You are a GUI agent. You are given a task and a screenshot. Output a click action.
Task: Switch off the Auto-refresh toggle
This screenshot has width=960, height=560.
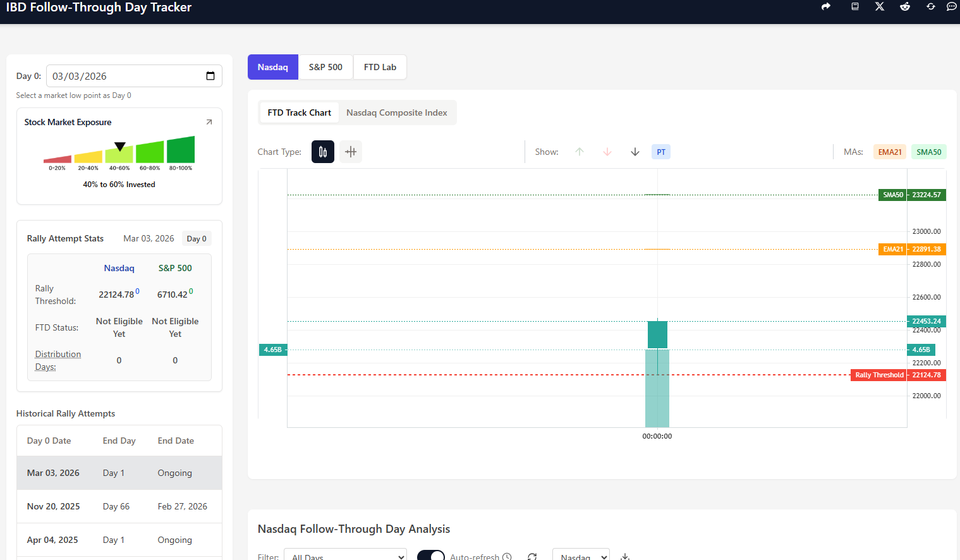431,556
